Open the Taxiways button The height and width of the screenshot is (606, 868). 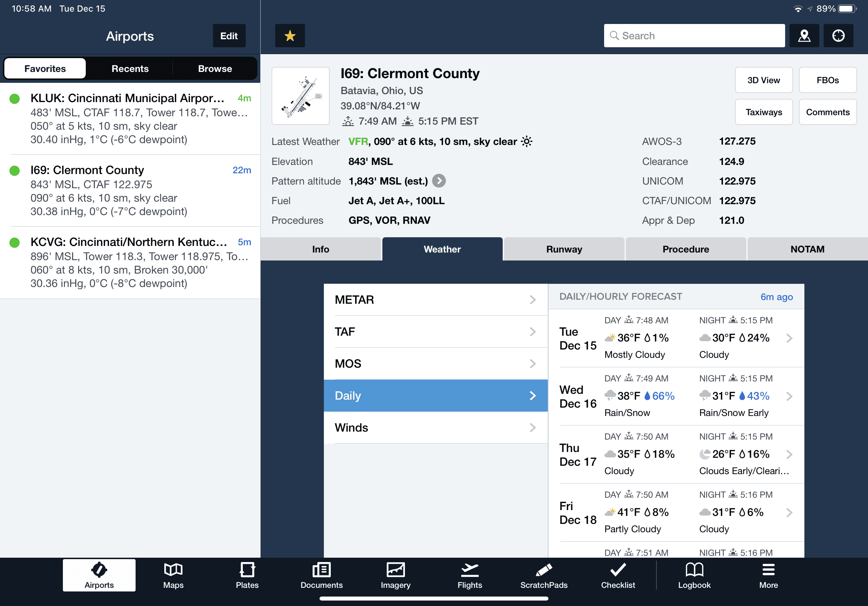pyautogui.click(x=764, y=112)
